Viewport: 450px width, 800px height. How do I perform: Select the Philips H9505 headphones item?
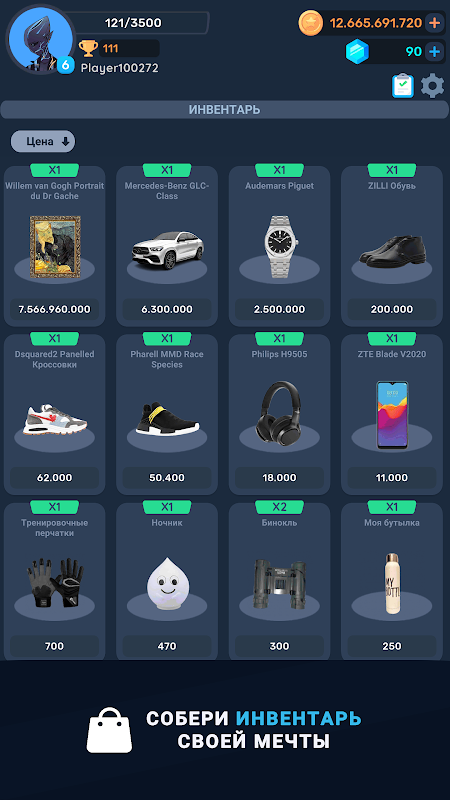click(279, 414)
